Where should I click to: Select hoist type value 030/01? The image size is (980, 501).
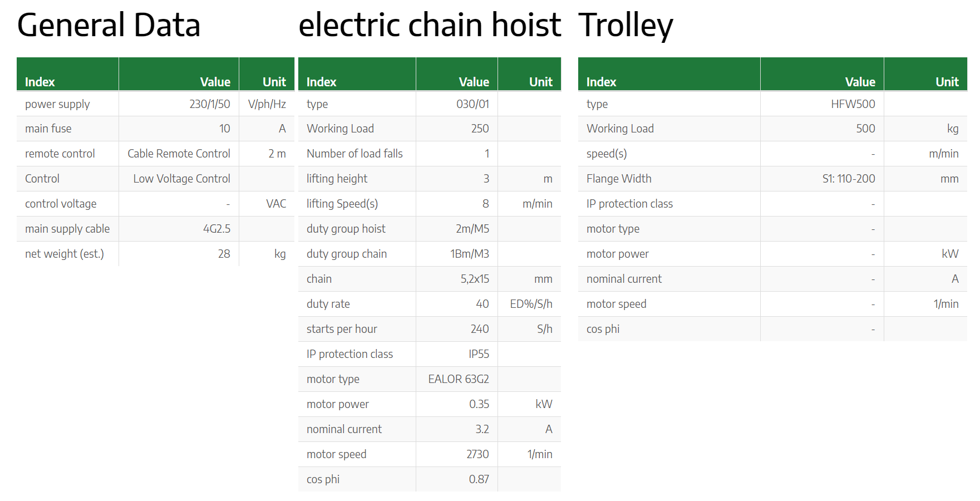[472, 104]
